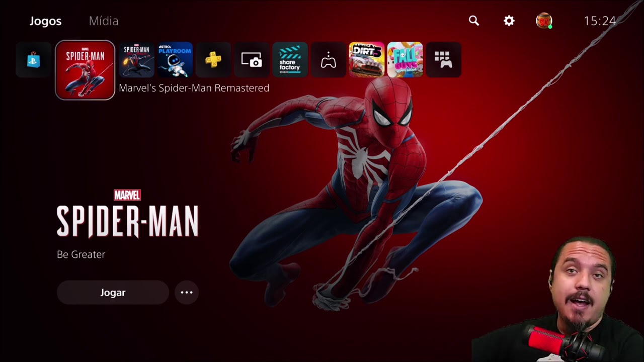Select Marvel's Spider-Man Remastered game tile
Viewport: 644px width, 362px height.
coord(85,70)
